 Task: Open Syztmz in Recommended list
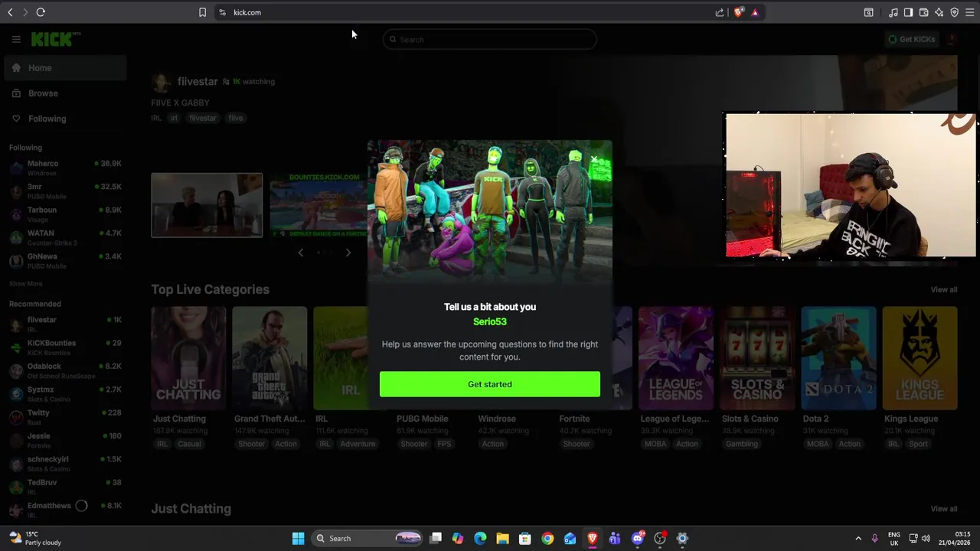click(65, 393)
